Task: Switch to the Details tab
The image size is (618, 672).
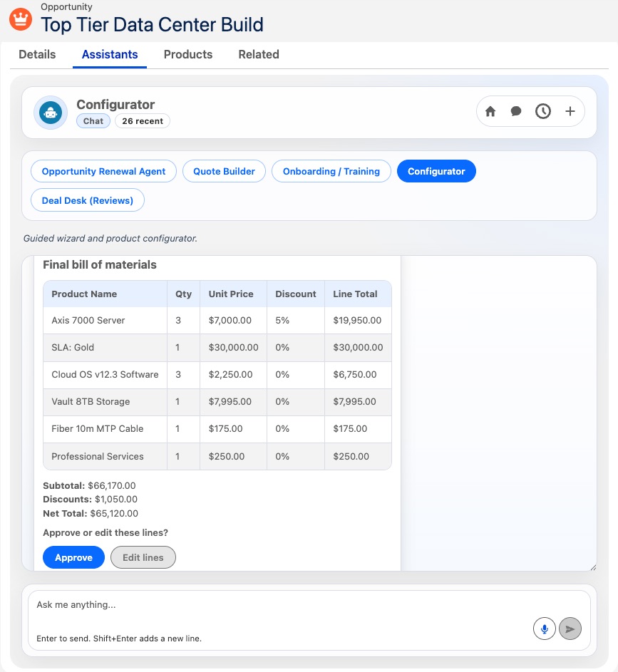Action: pyautogui.click(x=37, y=54)
